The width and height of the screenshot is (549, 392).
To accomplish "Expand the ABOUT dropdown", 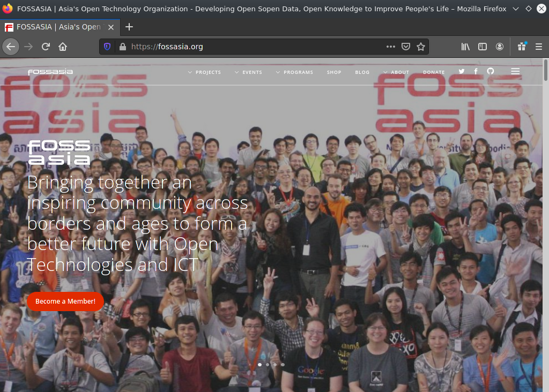I will point(399,72).
